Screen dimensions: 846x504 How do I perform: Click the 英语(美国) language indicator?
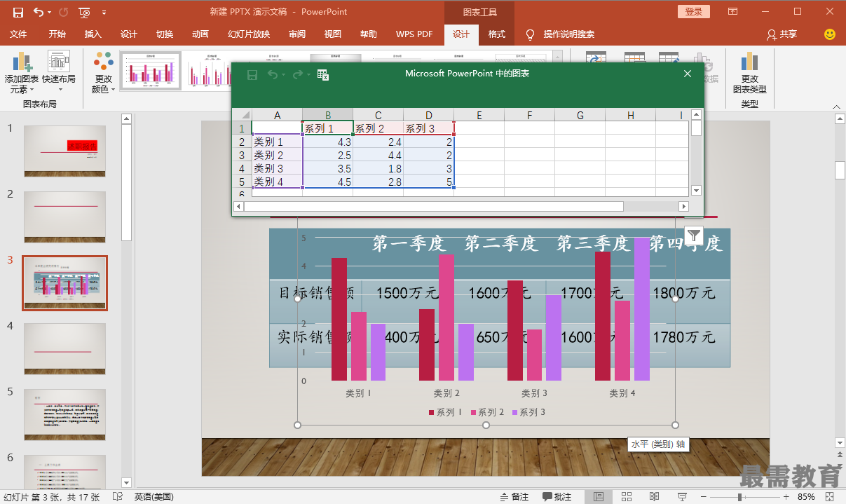(153, 496)
